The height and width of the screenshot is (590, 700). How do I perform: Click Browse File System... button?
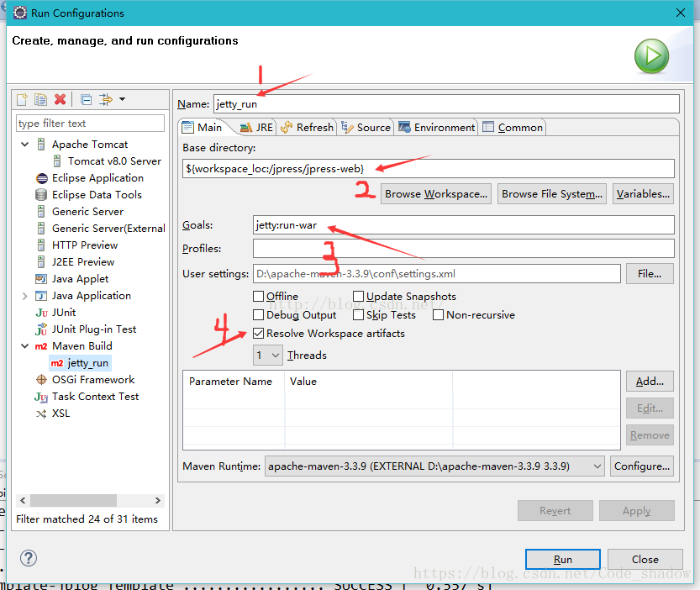pyautogui.click(x=552, y=194)
